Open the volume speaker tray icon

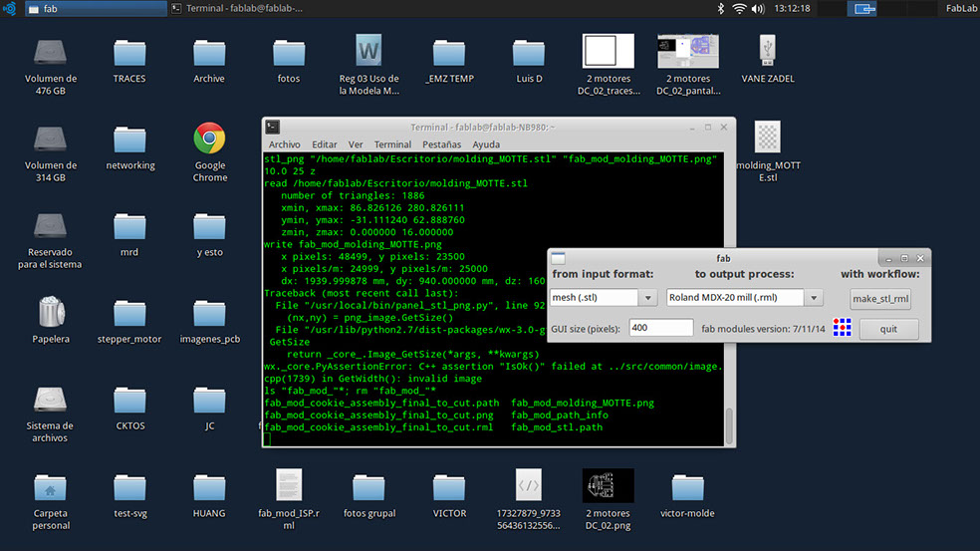tap(758, 9)
